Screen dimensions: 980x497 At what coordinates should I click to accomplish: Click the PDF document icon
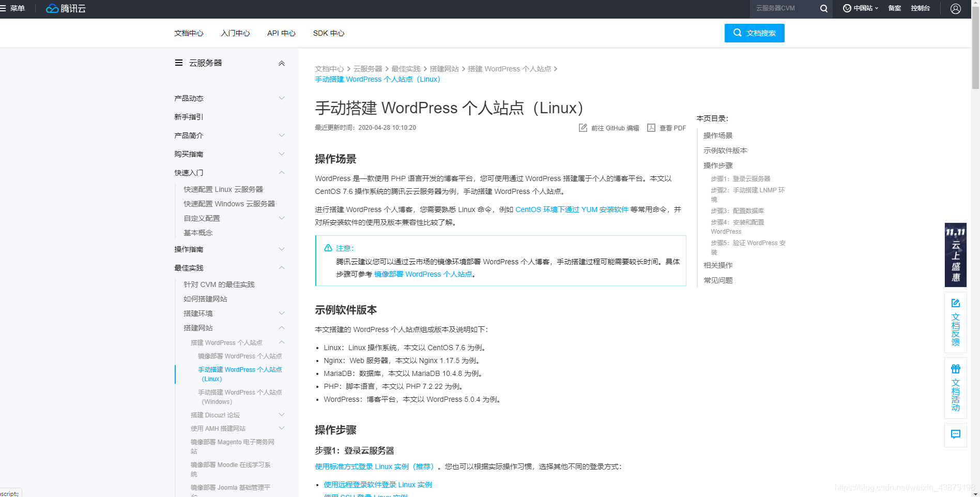[651, 128]
